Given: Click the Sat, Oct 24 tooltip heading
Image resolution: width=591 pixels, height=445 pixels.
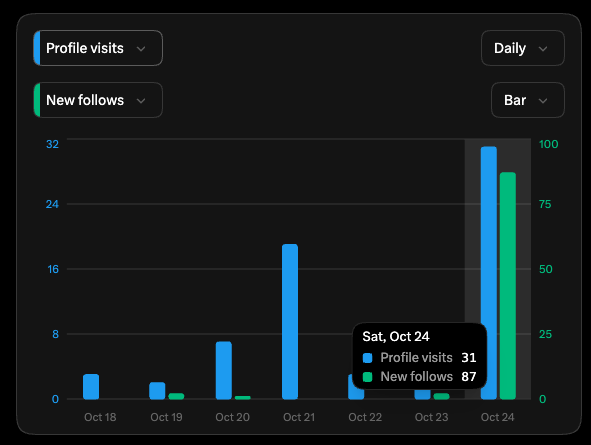Looking at the screenshot, I should coord(396,336).
